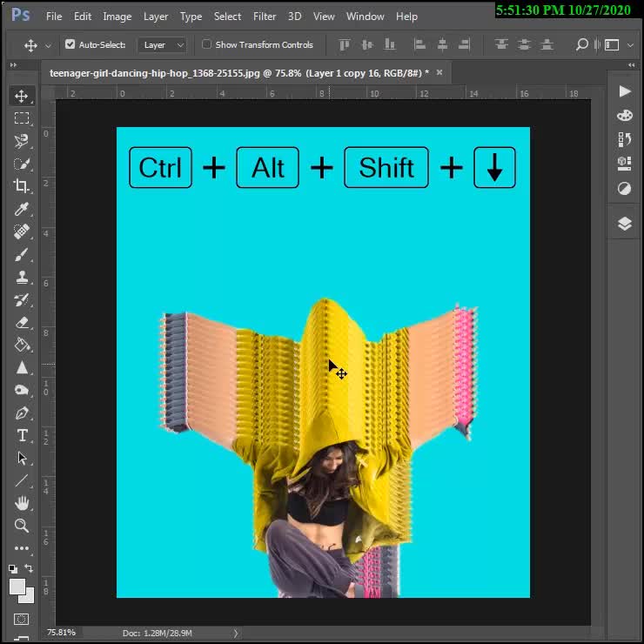Select the Hand tool
The image size is (644, 644).
click(22, 503)
